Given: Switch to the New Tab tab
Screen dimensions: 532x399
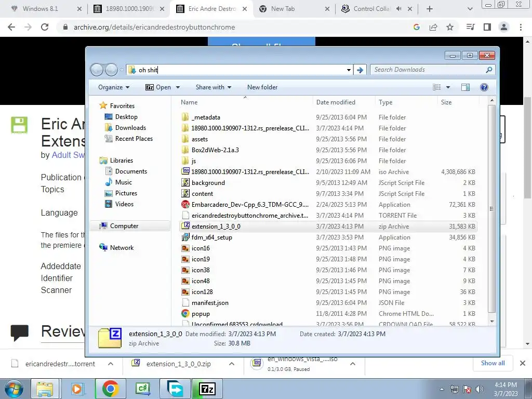Looking at the screenshot, I should 294,9.
